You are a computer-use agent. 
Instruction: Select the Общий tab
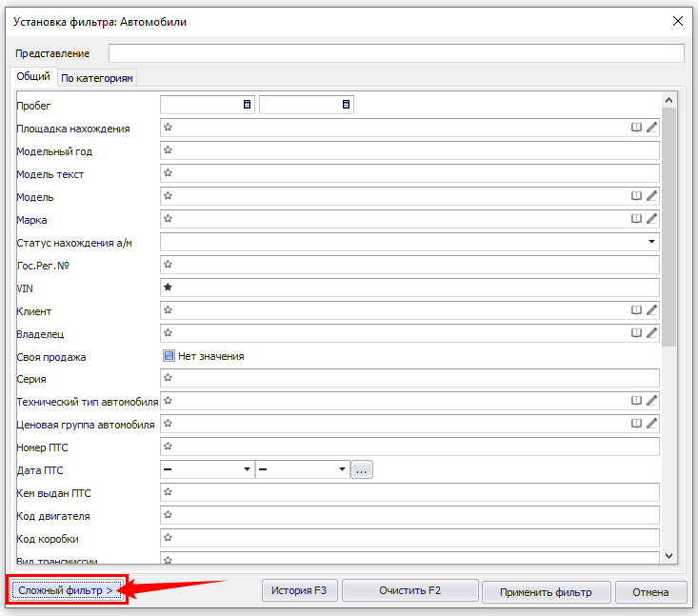33,77
